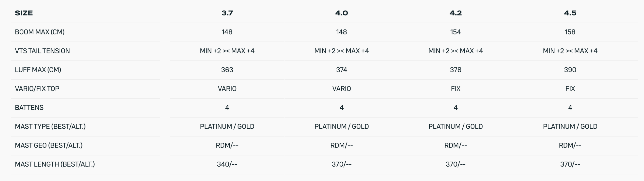This screenshot has width=644, height=181.
Task: Click the boom max value 154
Action: coord(456,32)
